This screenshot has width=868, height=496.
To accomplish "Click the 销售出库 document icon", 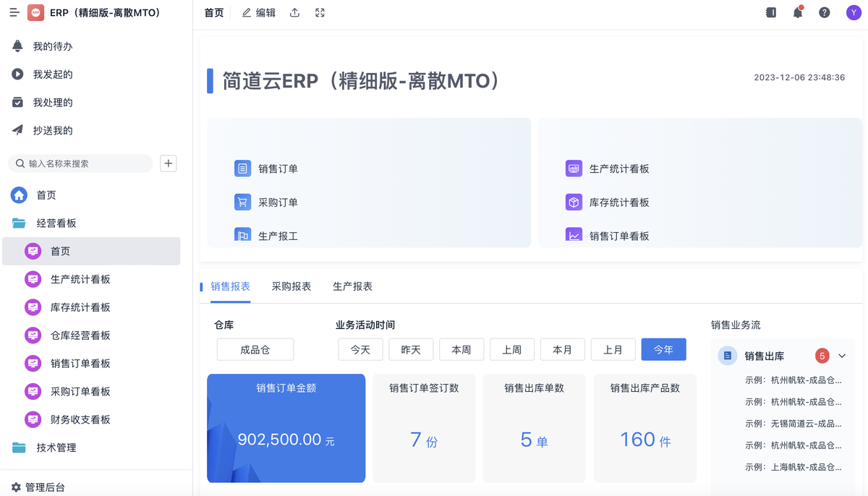I will (728, 356).
